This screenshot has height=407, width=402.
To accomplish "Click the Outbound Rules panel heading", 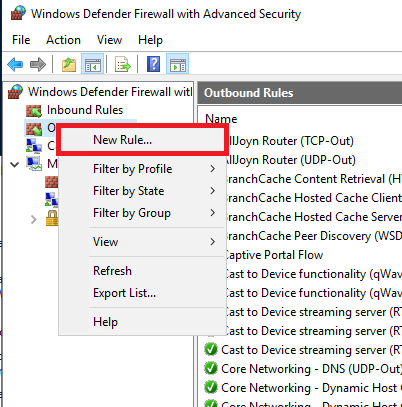I will point(249,93).
